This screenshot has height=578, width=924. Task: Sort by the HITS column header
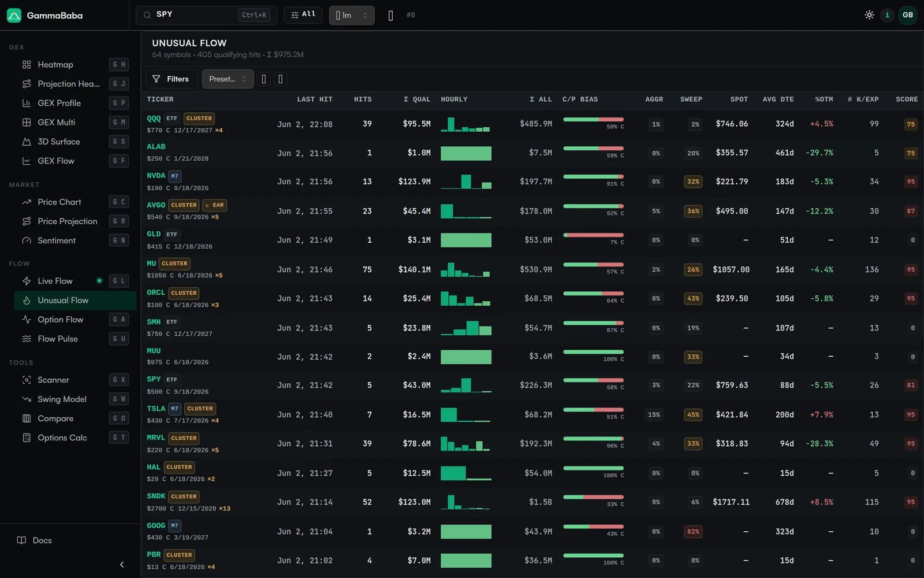click(363, 99)
